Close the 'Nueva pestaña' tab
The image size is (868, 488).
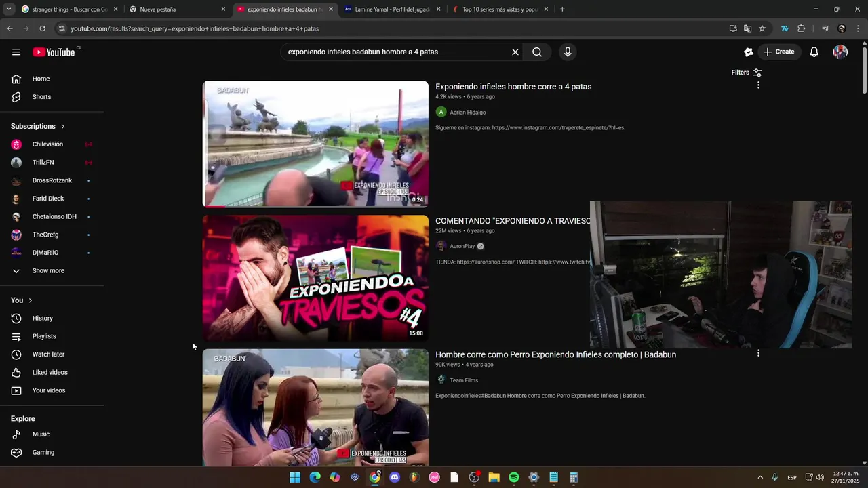tap(223, 9)
